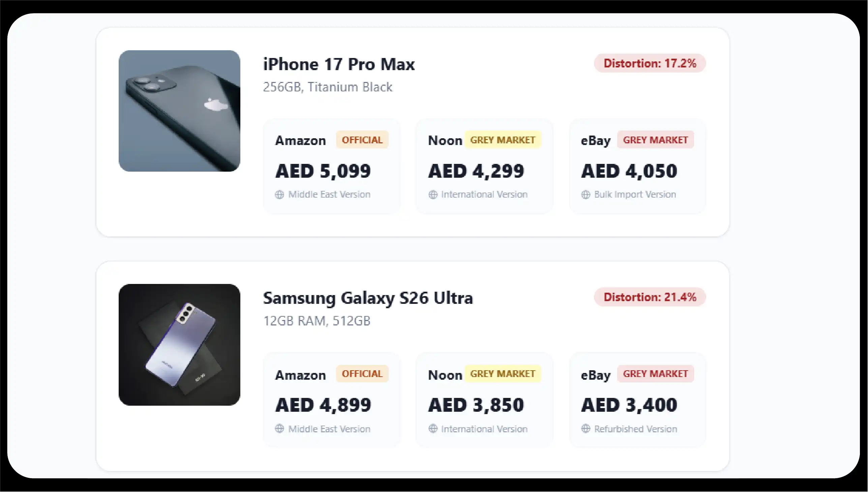Click Noon GREY MARKET tag on iPhone card
Screen dimensions: 868x492
tap(503, 140)
